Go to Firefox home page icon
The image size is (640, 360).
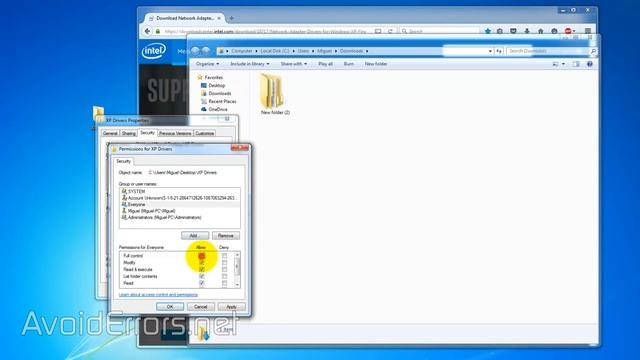540,31
